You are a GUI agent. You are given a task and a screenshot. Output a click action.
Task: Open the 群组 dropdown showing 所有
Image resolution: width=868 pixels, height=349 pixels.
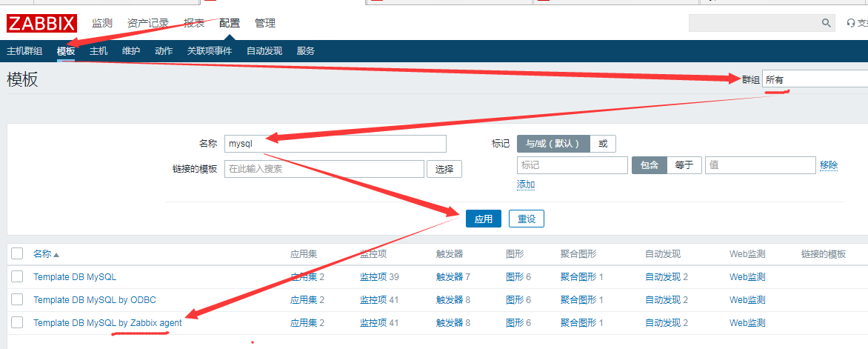[815, 79]
